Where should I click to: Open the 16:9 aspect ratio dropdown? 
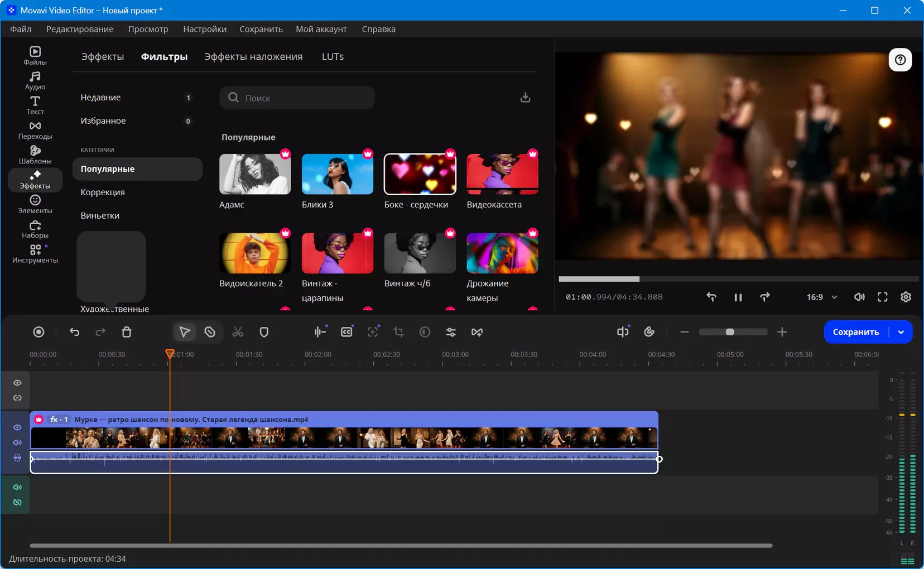tap(822, 297)
